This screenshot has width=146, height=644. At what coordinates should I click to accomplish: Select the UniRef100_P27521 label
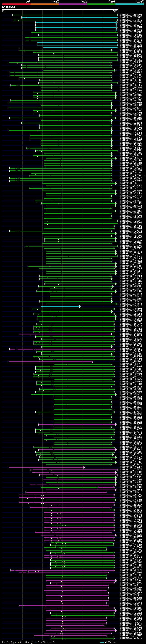131,273
